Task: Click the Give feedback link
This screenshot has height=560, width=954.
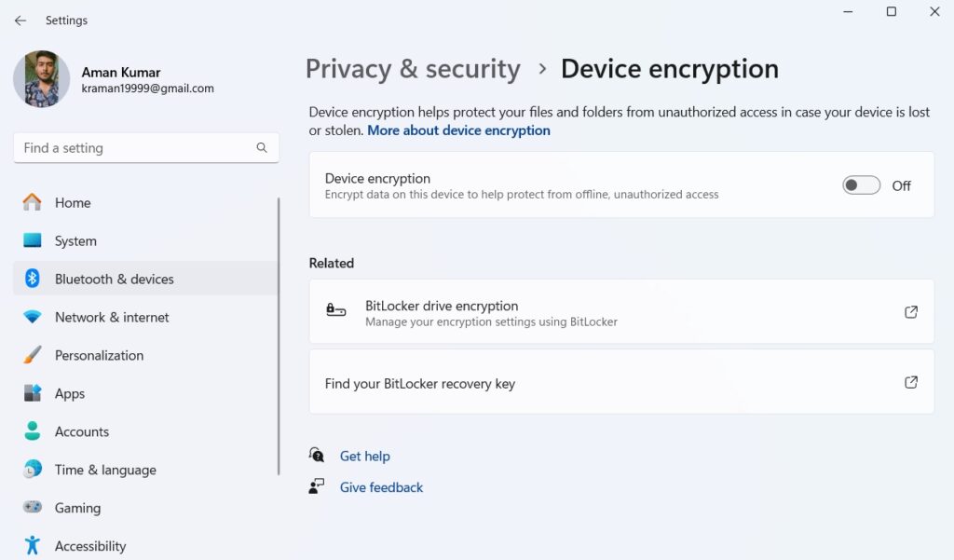Action: coord(381,487)
